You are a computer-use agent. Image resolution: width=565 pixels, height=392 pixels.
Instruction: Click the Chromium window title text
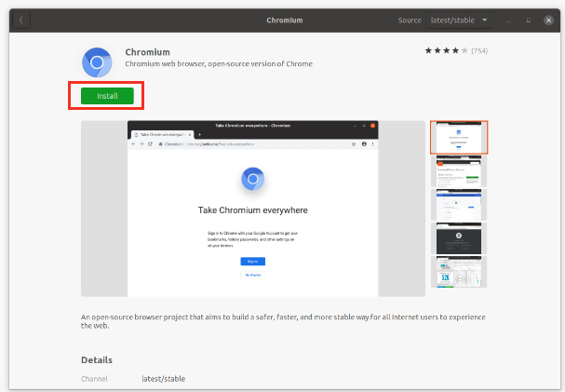284,20
